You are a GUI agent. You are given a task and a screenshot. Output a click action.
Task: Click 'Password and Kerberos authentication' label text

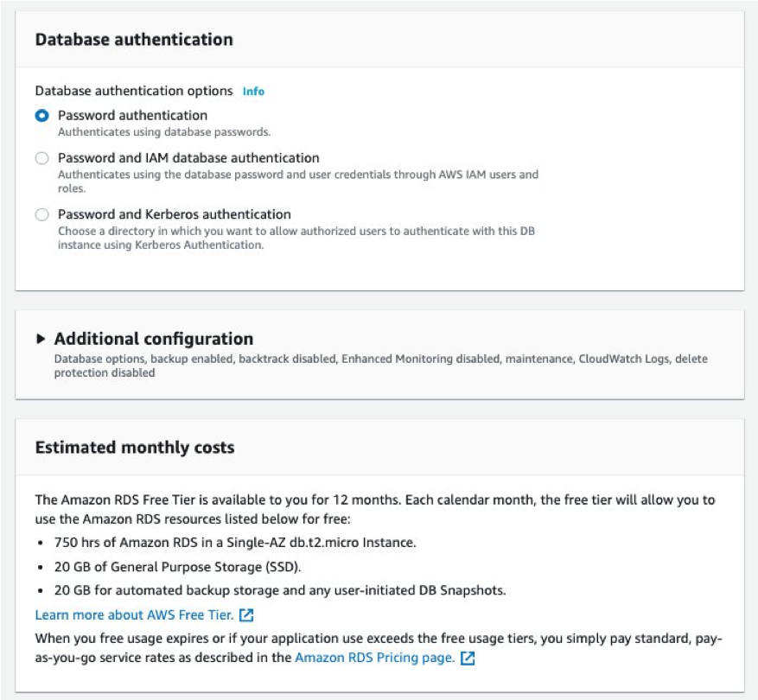174,214
